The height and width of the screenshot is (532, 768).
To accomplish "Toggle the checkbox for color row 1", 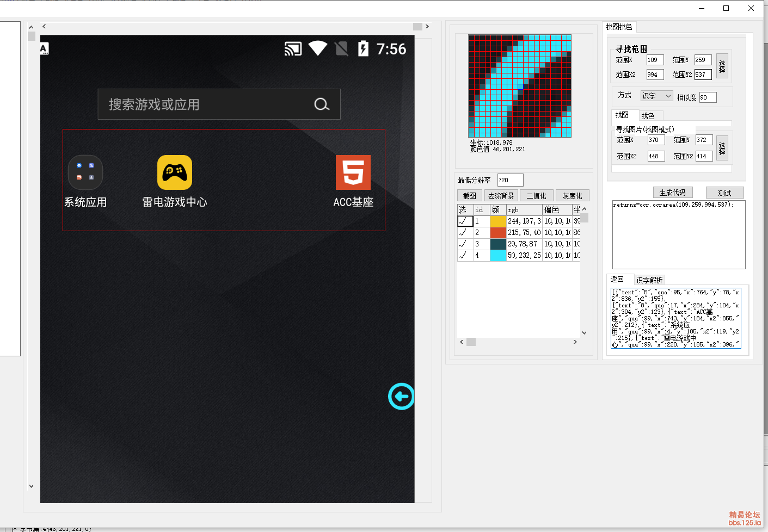I will [465, 221].
